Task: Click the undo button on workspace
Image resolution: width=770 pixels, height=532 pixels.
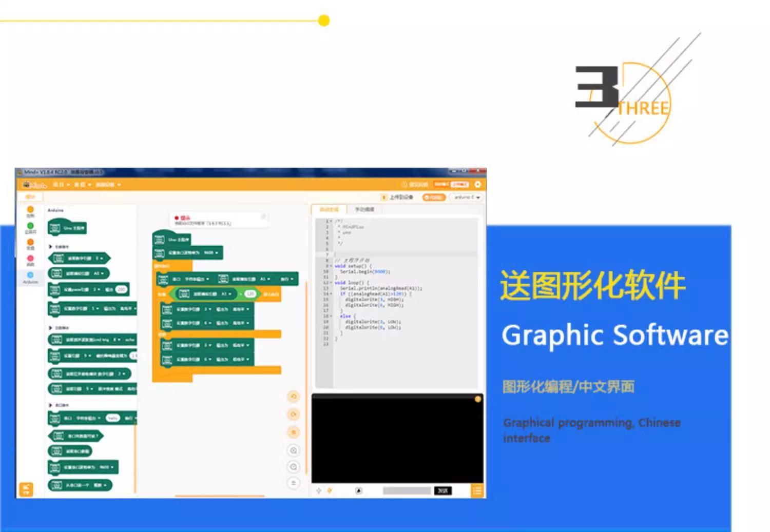Action: tap(294, 397)
